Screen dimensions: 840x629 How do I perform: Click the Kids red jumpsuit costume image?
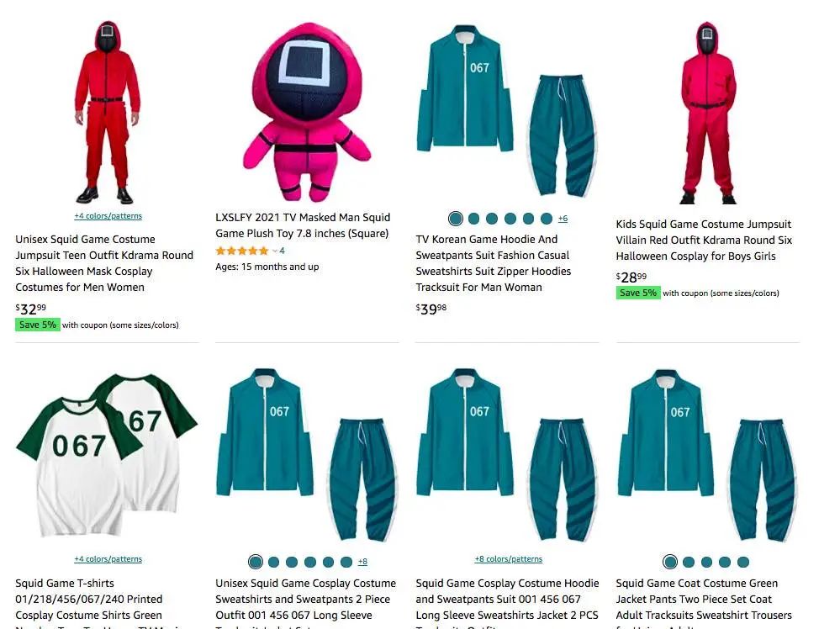point(708,113)
